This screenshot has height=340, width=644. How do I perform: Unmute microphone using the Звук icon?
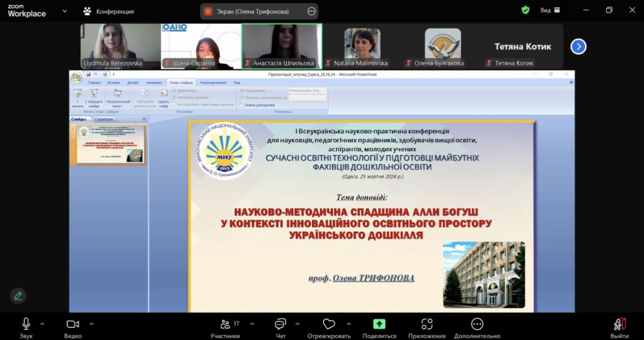click(x=26, y=324)
